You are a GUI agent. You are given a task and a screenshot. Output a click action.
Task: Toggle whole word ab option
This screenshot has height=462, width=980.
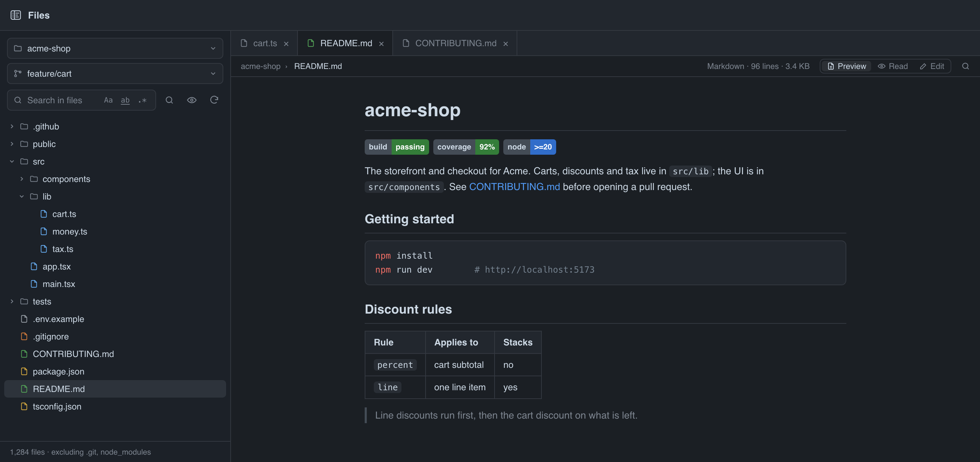click(x=125, y=100)
